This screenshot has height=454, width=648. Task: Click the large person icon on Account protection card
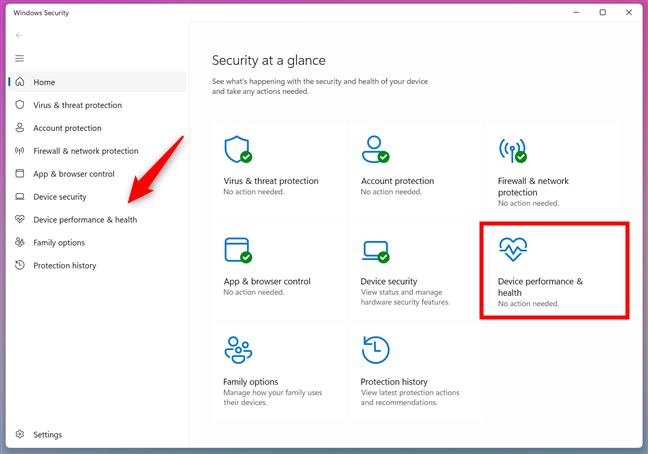[375, 149]
